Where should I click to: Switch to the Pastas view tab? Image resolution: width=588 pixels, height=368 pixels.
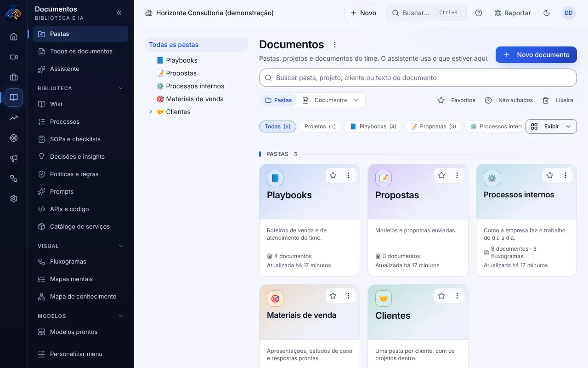coord(278,100)
